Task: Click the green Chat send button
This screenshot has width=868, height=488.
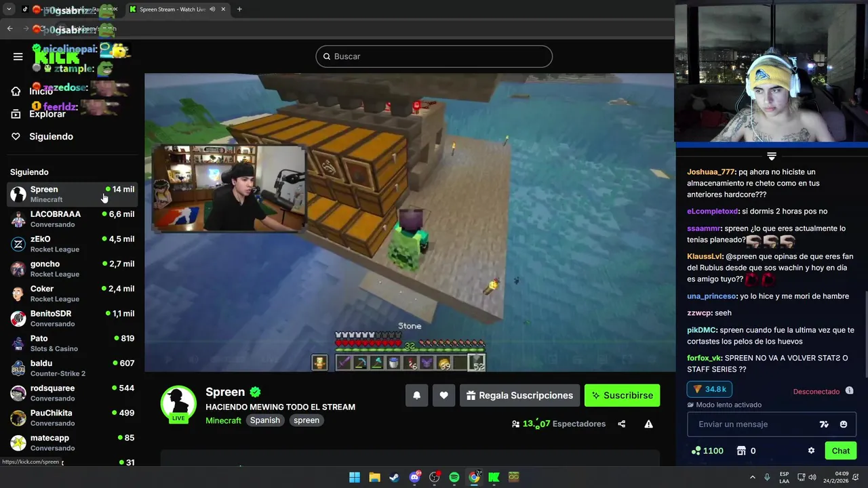Action: pos(840,451)
